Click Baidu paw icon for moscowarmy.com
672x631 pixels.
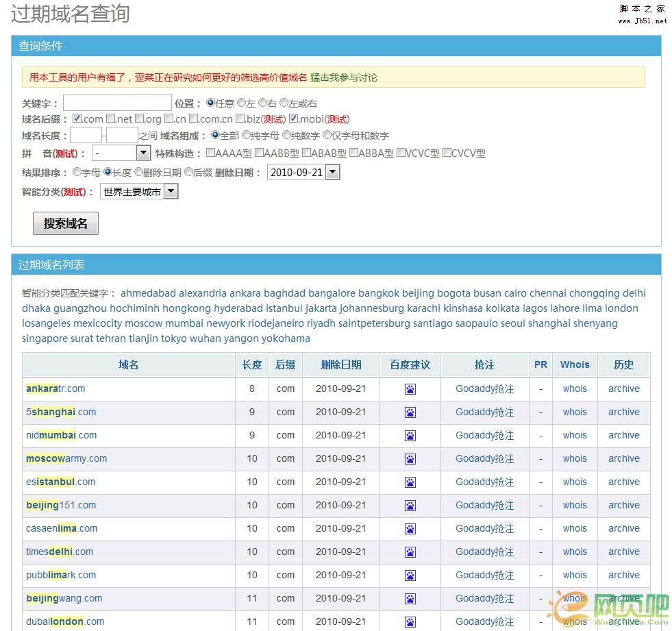pos(410,459)
